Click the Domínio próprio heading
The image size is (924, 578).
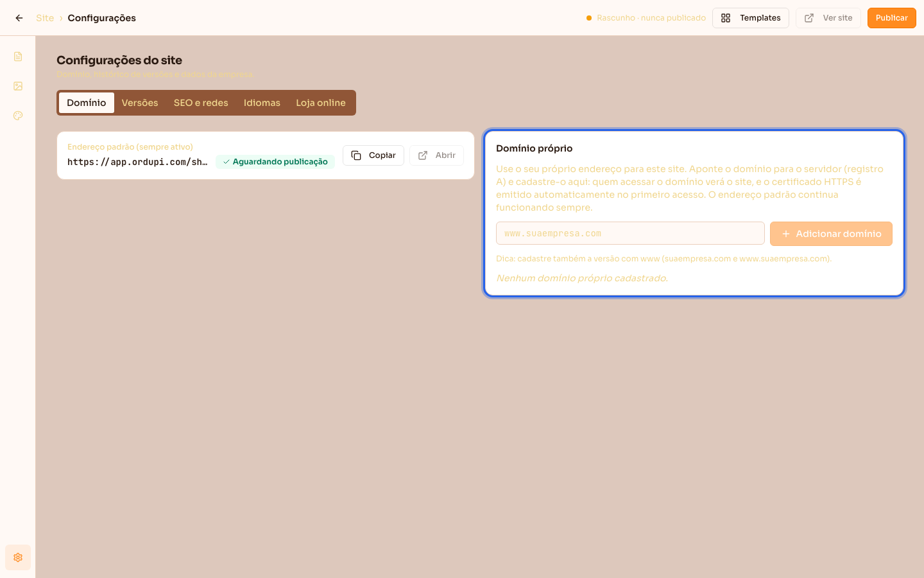click(x=535, y=148)
